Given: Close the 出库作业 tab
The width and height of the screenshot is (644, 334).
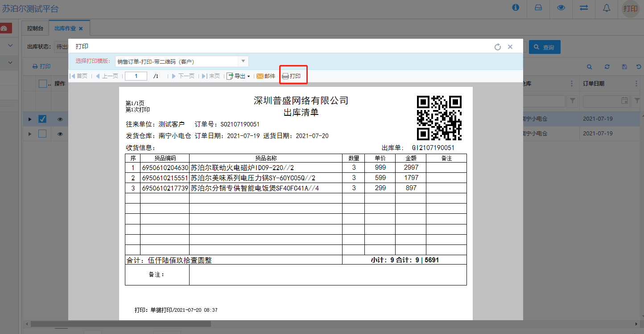Looking at the screenshot, I should coord(81,29).
